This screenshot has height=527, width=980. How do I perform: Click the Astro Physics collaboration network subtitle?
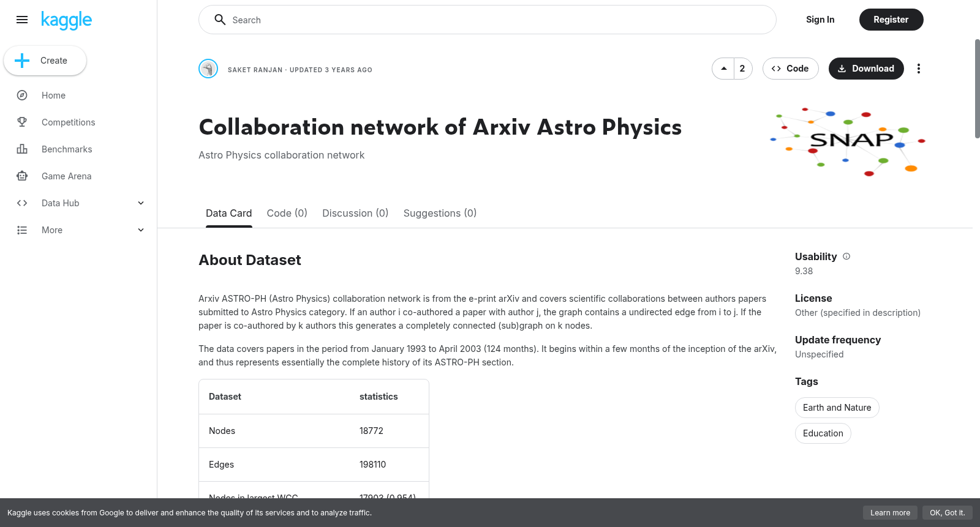click(281, 155)
